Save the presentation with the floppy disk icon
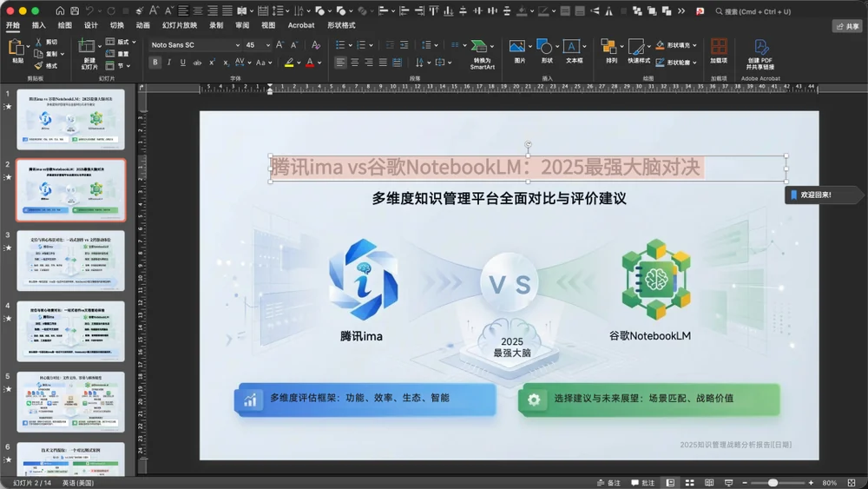Image resolution: width=868 pixels, height=489 pixels. (75, 11)
